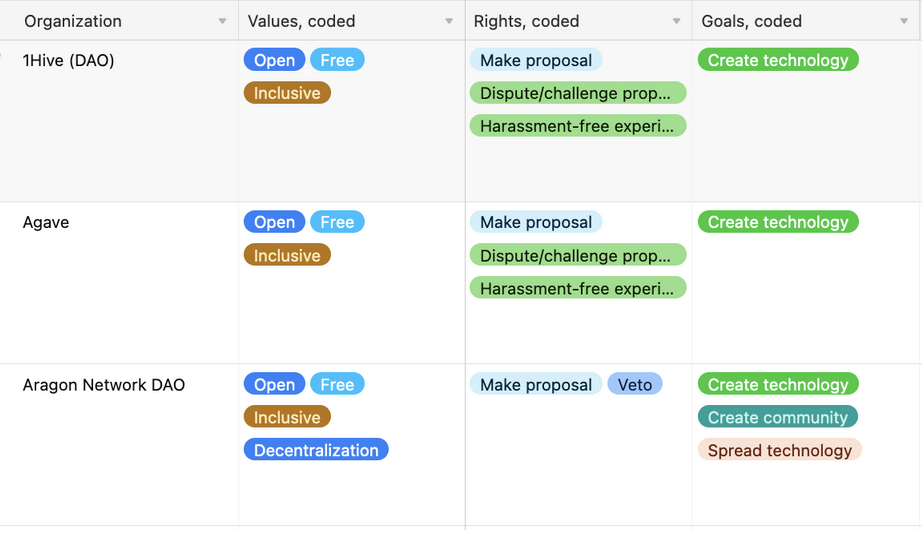This screenshot has width=922, height=538.
Task: Click the Free tag in Agave row
Action: (x=337, y=222)
